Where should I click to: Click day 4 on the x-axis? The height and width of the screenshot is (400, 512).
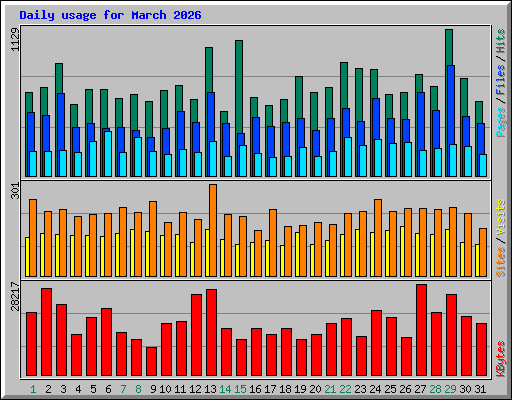(x=78, y=389)
